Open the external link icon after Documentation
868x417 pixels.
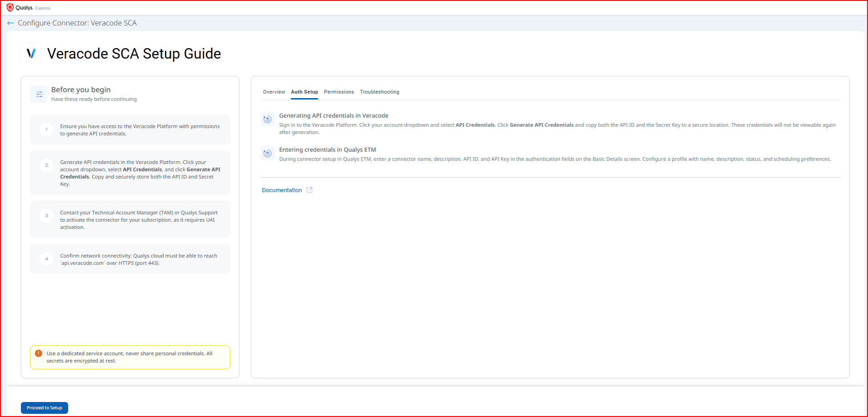pyautogui.click(x=309, y=190)
